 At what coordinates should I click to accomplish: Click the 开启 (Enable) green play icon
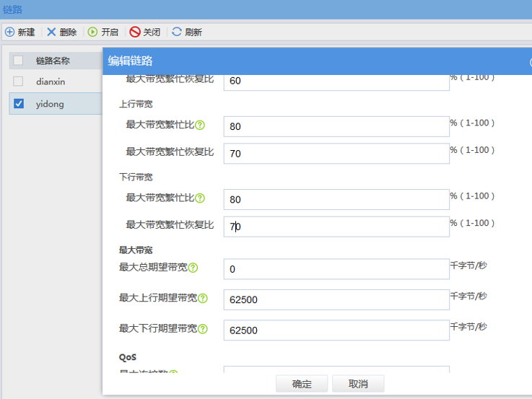click(92, 32)
